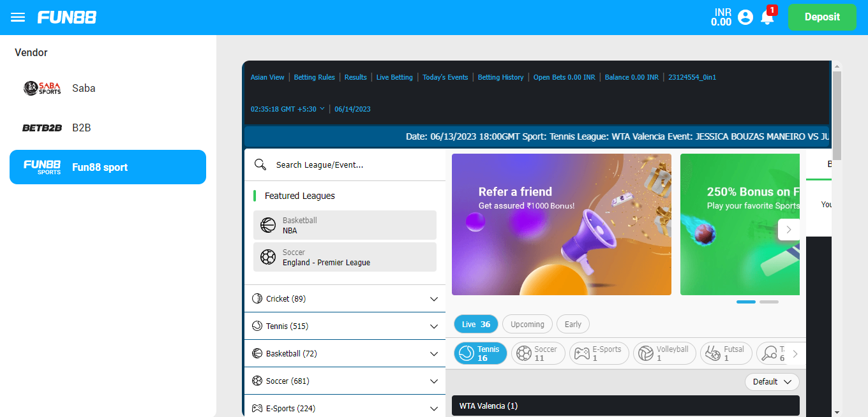Select the E-Sports 1 sport filter
The height and width of the screenshot is (417, 868).
pyautogui.click(x=599, y=353)
